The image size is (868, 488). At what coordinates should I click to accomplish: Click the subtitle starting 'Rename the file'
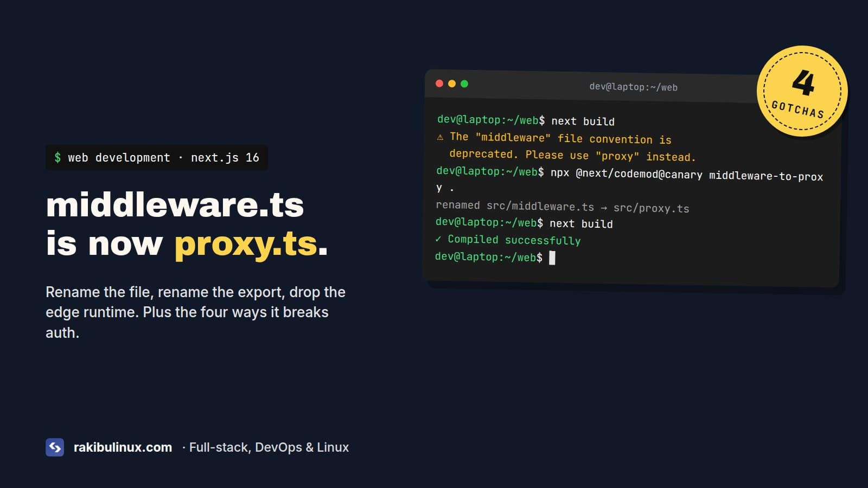[195, 312]
